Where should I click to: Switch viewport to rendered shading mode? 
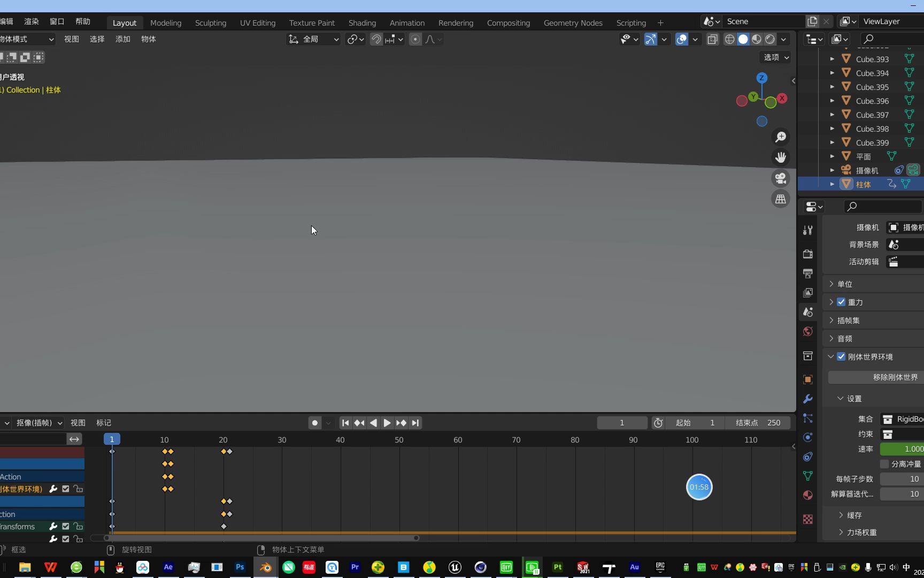(x=770, y=39)
